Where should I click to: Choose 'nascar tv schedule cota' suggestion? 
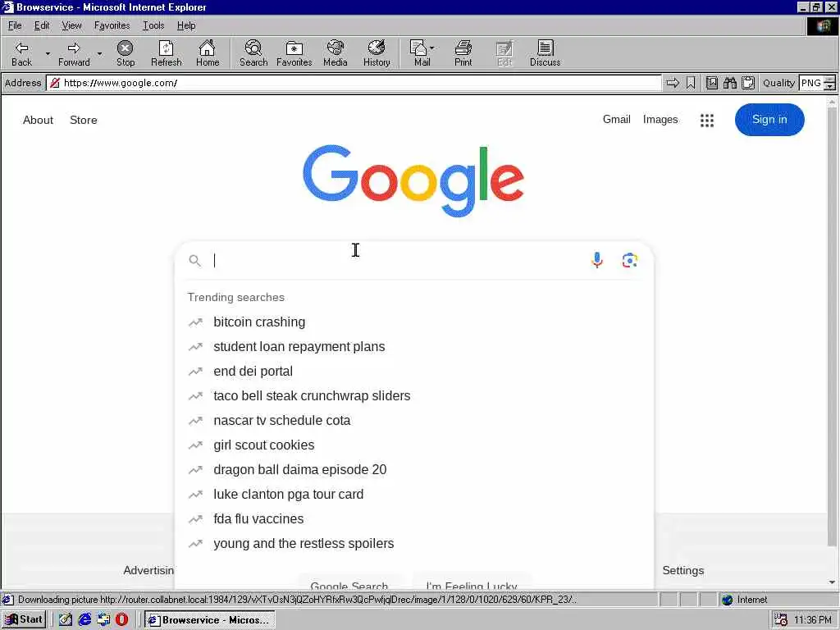[282, 421]
